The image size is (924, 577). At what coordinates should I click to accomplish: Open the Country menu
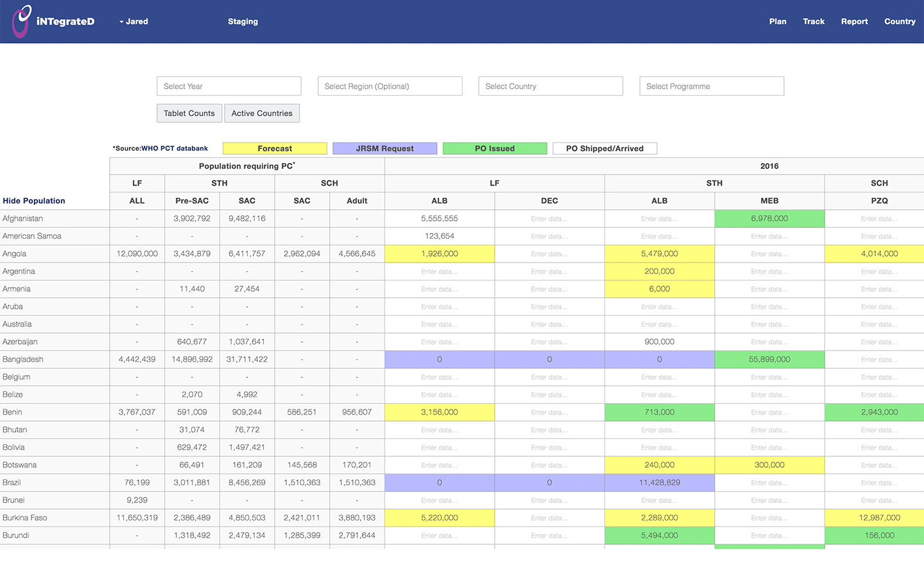(900, 21)
